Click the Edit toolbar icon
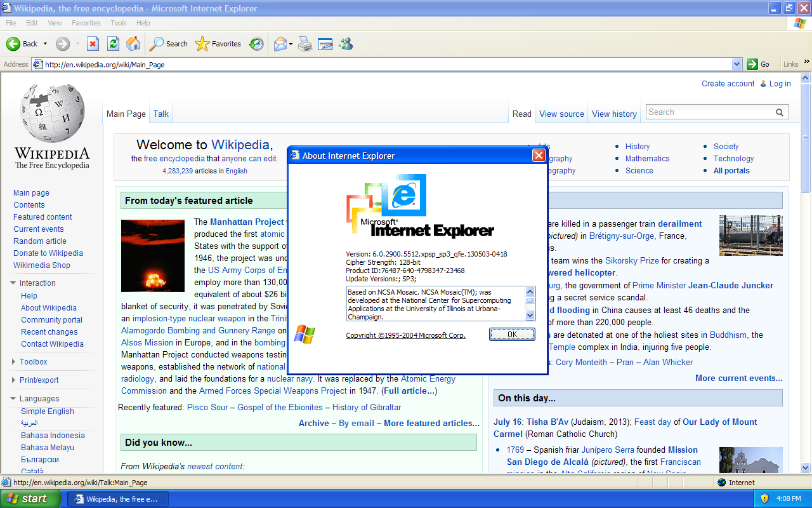This screenshot has width=812, height=508. pos(325,44)
